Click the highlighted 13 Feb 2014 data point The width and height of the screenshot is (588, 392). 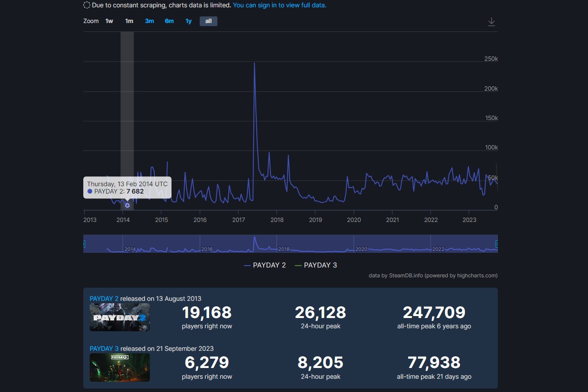coord(127,205)
